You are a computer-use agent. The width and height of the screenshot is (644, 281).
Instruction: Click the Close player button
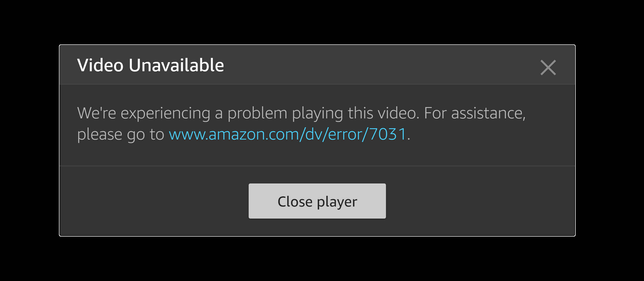tap(317, 201)
